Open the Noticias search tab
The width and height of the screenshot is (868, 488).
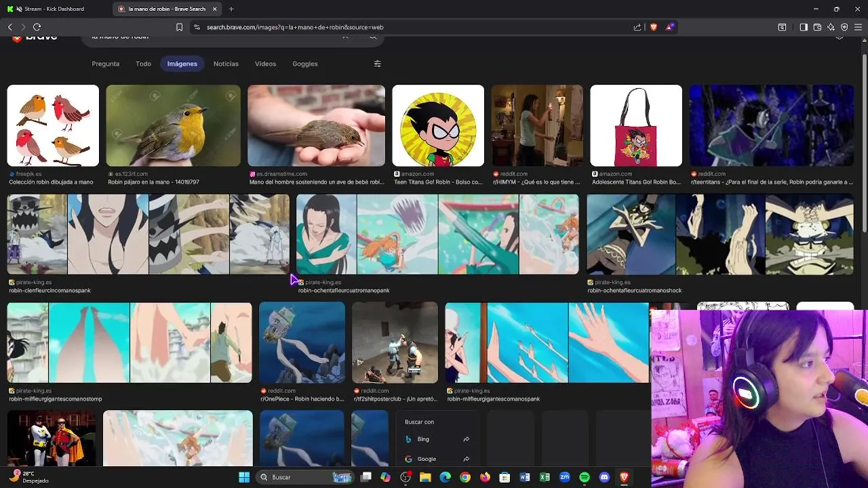pos(226,64)
